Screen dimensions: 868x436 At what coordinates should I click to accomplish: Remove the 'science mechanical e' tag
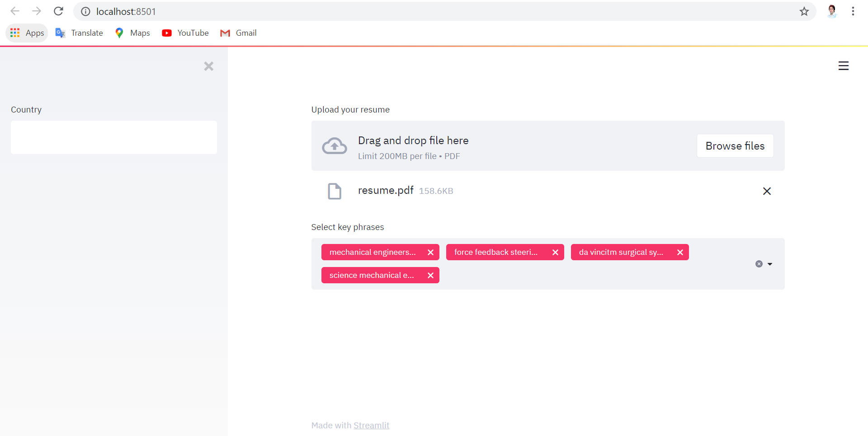(x=430, y=276)
